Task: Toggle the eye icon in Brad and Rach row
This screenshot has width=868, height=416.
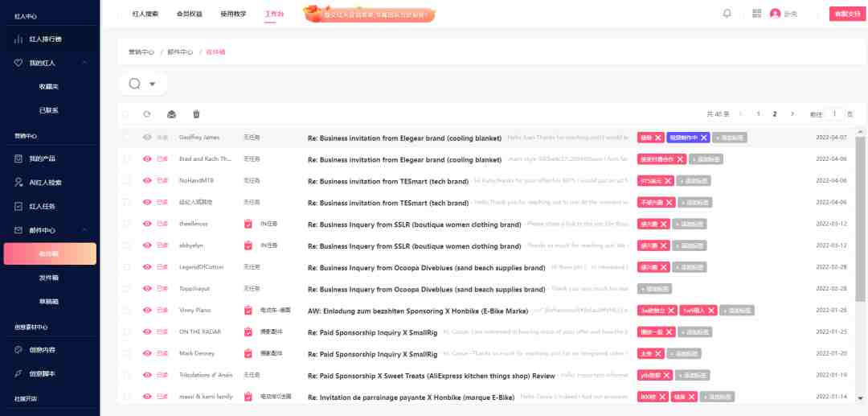Action: click(x=147, y=159)
